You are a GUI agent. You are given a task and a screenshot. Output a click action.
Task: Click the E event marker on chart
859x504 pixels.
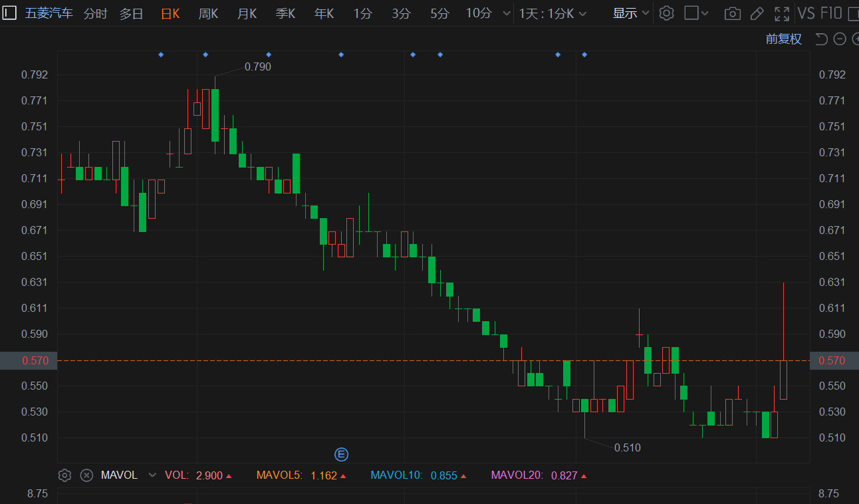coord(341,455)
